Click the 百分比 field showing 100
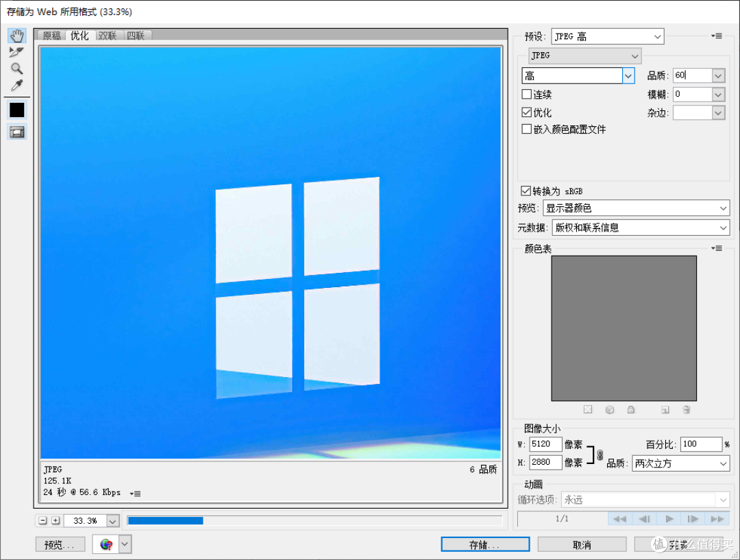This screenshot has height=560, width=740. click(702, 444)
